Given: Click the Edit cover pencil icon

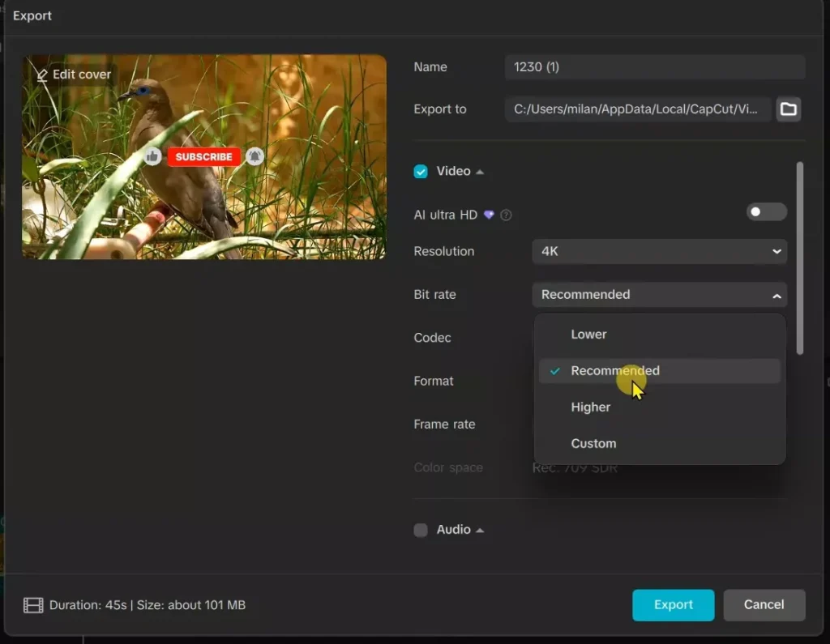Looking at the screenshot, I should (42, 74).
